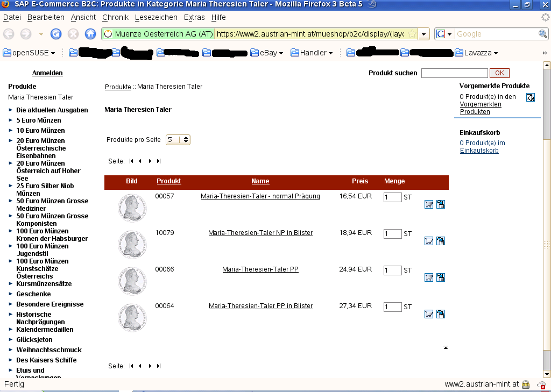The image size is (551, 392).
Task: Add Maria-Theresien-Taler normal Prägung to cart icon
Action: tap(429, 204)
